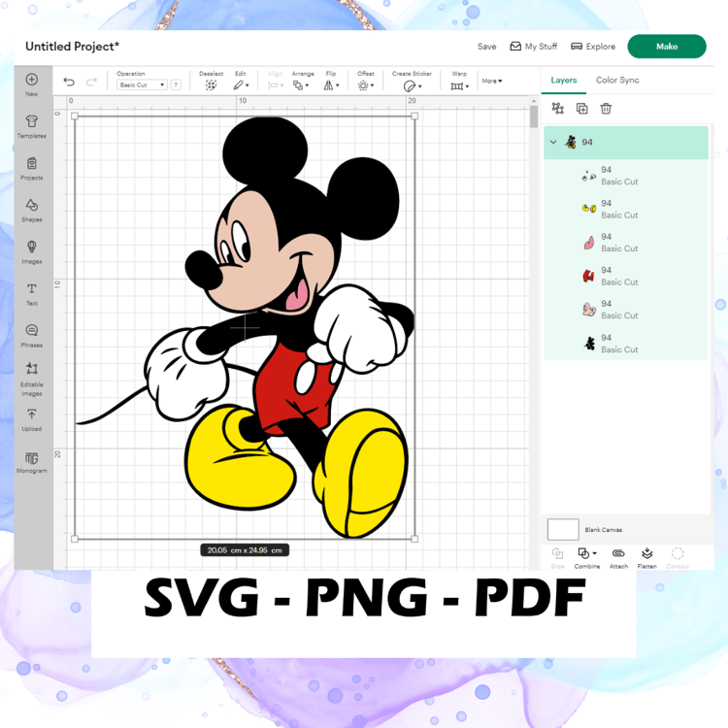Open the Create Sticker dropdown
The width and height of the screenshot is (728, 728).
(413, 85)
